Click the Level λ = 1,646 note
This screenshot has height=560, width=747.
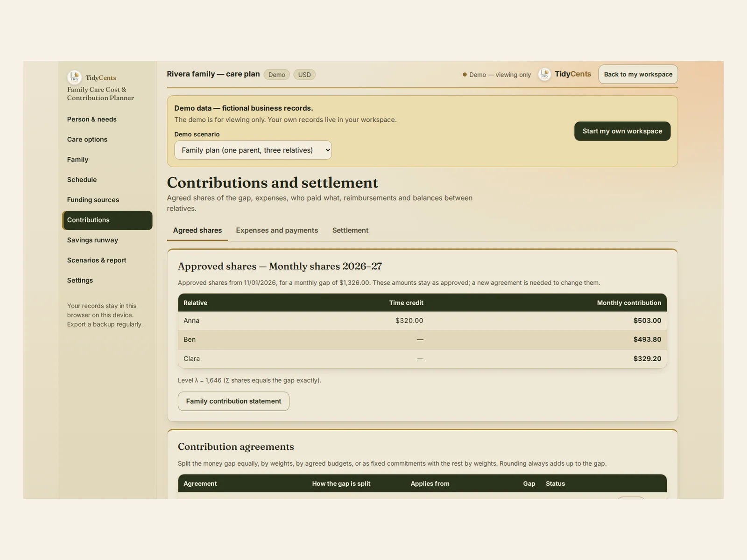(x=249, y=380)
